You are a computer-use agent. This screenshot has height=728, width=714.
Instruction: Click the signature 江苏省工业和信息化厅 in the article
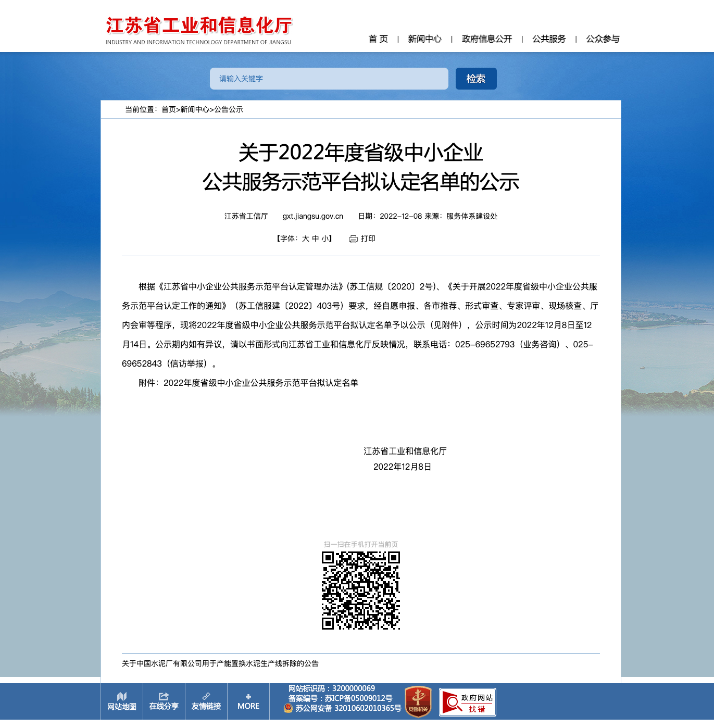click(x=405, y=451)
